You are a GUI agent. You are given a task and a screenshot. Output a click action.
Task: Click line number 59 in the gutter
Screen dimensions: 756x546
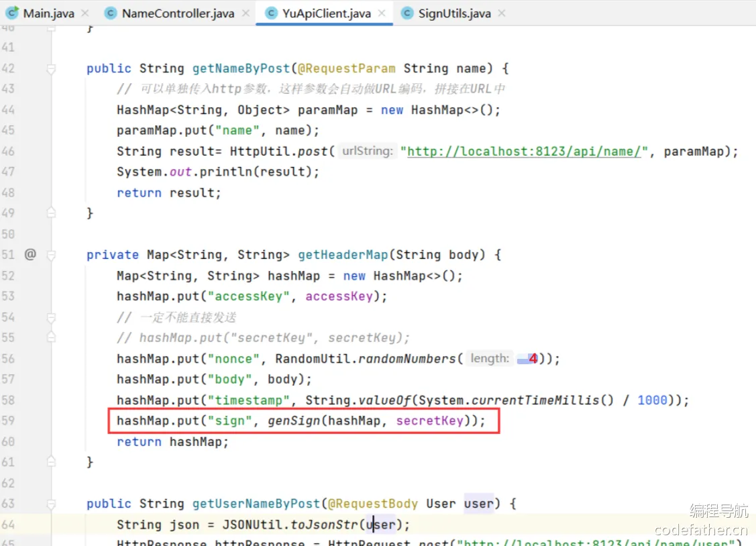pyautogui.click(x=8, y=421)
